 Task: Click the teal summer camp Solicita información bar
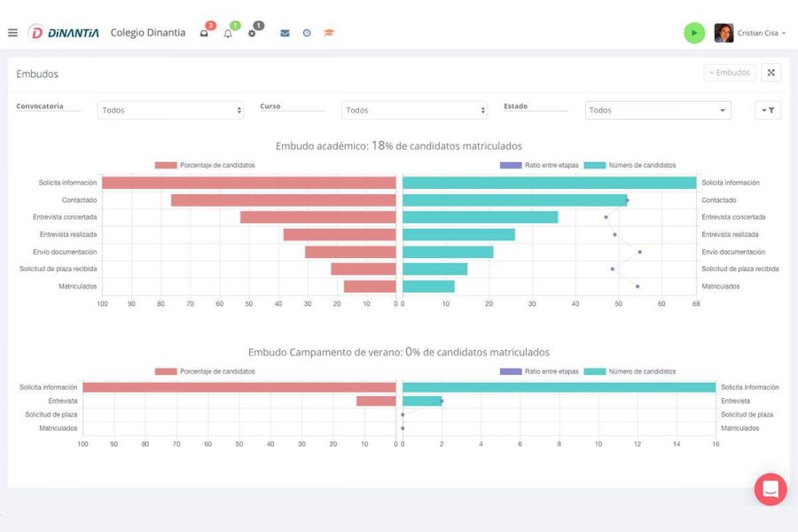pos(559,387)
